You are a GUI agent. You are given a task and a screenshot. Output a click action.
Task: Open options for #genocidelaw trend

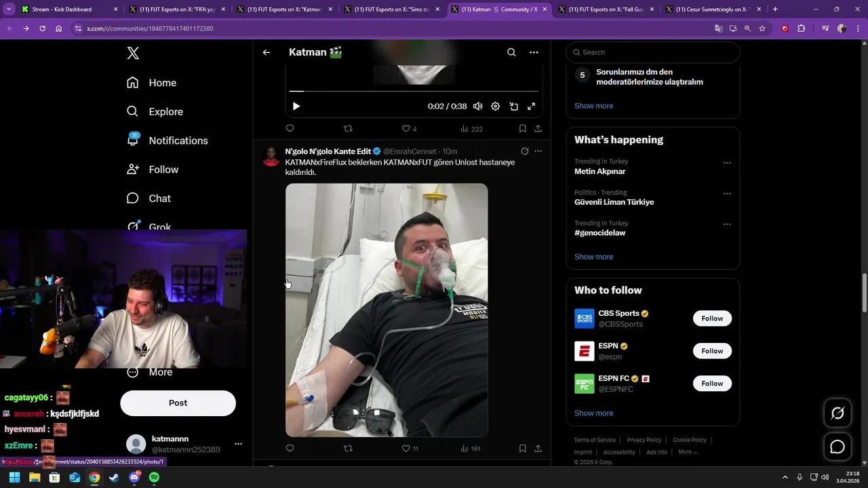(727, 224)
